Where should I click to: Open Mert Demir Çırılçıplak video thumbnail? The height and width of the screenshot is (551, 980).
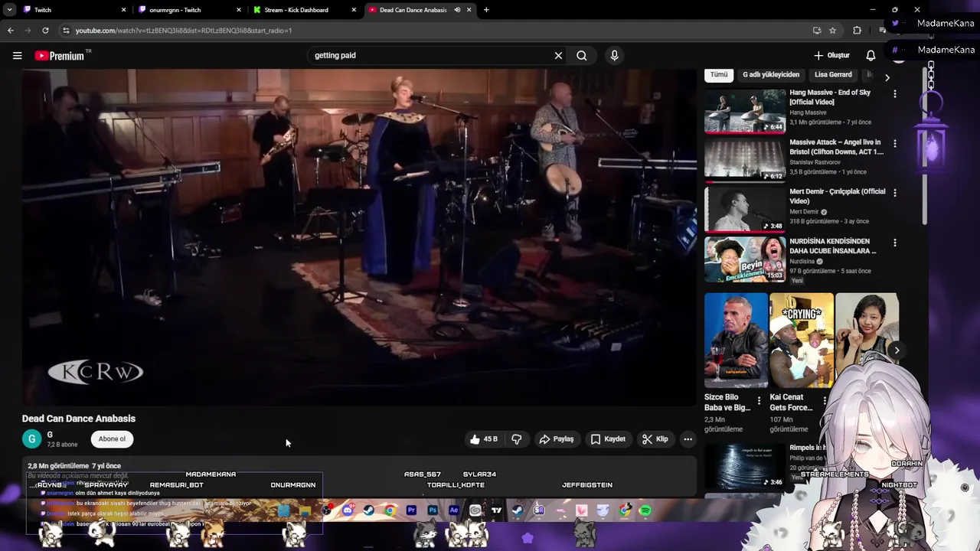(745, 210)
